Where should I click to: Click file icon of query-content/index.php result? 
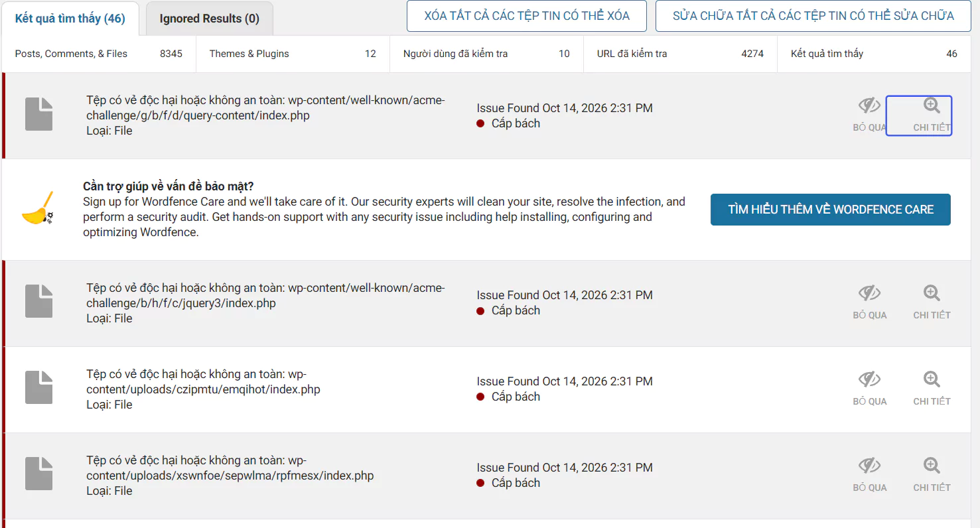(38, 113)
